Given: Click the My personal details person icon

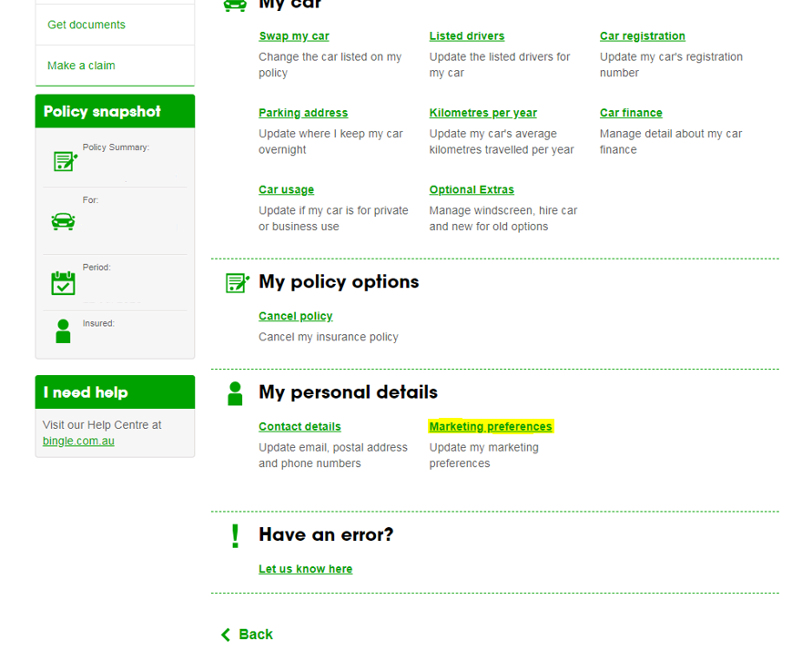Looking at the screenshot, I should [x=235, y=393].
